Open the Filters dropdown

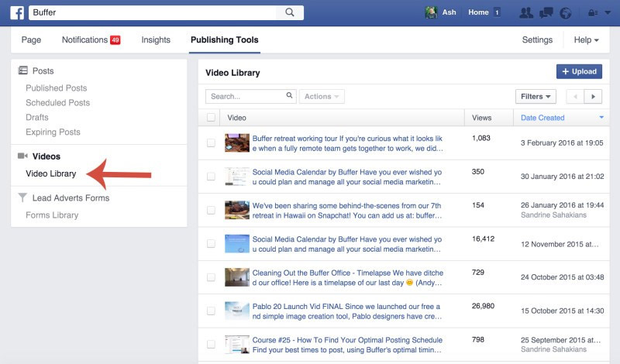point(536,97)
